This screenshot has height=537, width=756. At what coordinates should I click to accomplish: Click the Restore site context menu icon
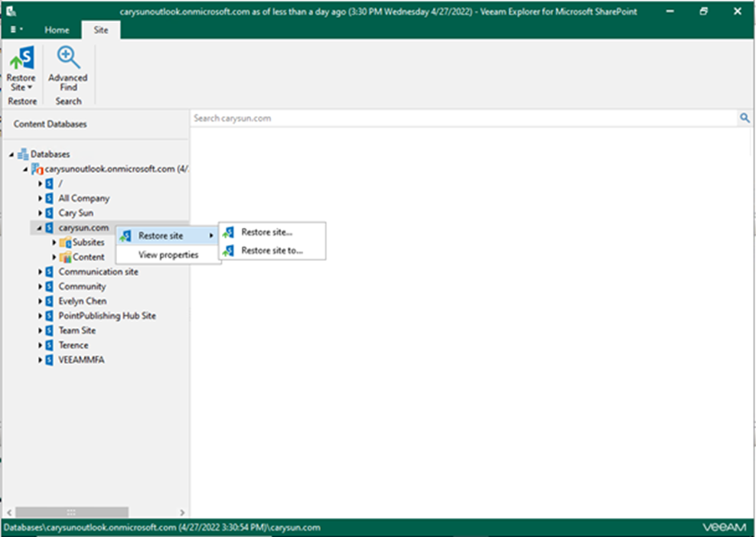[x=125, y=236]
